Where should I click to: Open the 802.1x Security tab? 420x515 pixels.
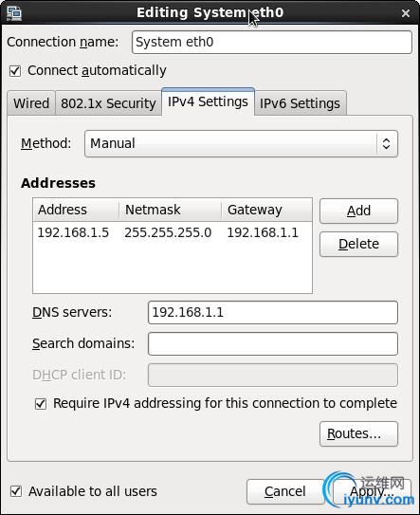pos(108,103)
